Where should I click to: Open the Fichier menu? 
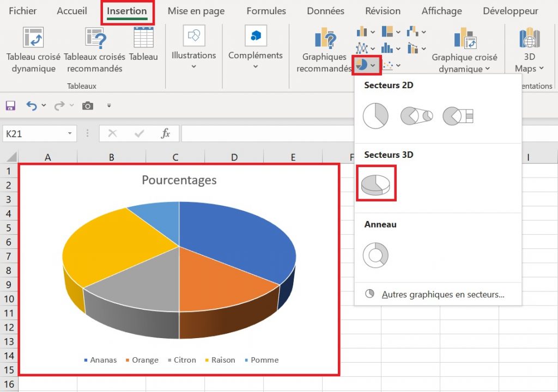22,10
